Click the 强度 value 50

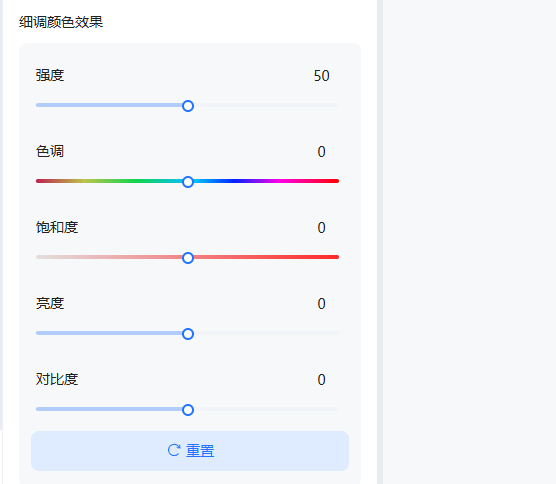(322, 76)
